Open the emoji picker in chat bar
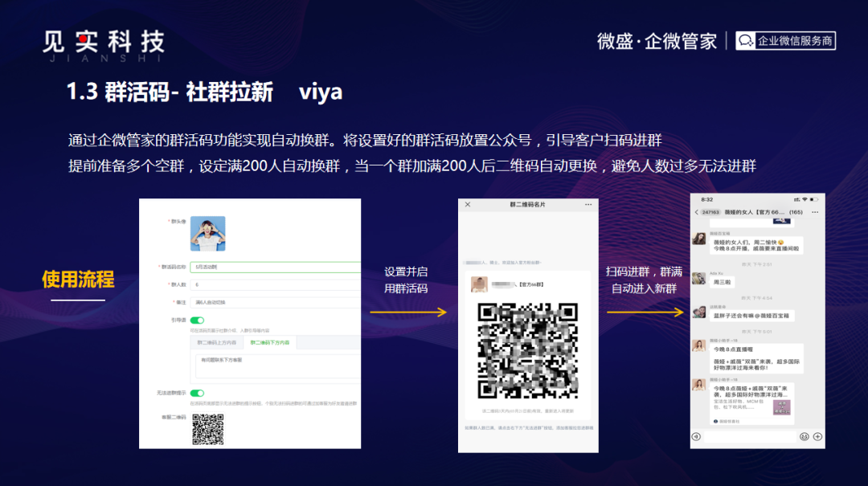The image size is (868, 486). [804, 437]
